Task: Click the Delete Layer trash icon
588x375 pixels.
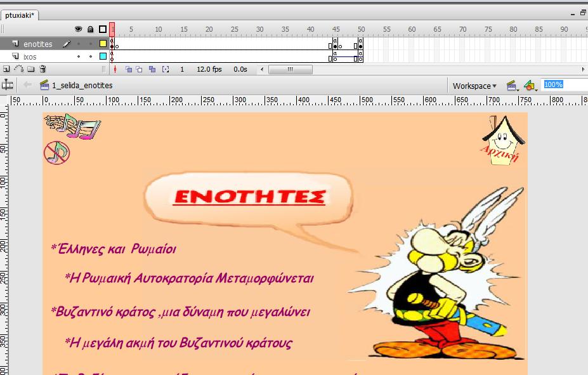Action: [x=42, y=69]
